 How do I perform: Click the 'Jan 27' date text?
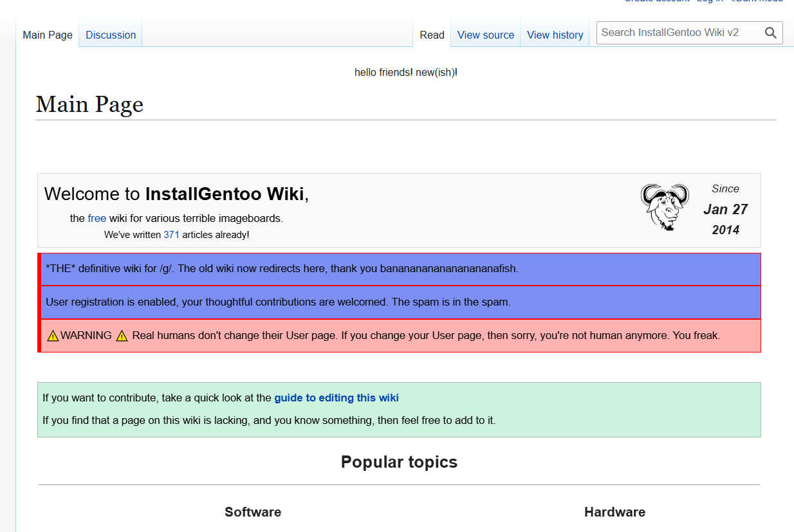725,209
